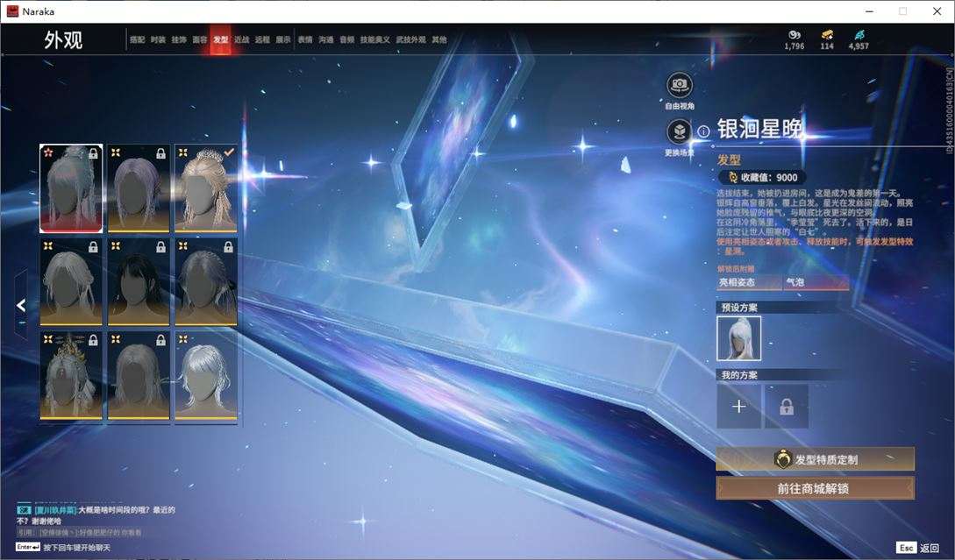Image resolution: width=955 pixels, height=560 pixels.
Task: Open the 面容 tab
Action: [200, 39]
